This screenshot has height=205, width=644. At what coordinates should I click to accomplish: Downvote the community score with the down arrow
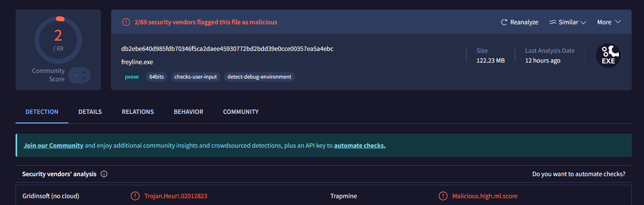(x=84, y=78)
